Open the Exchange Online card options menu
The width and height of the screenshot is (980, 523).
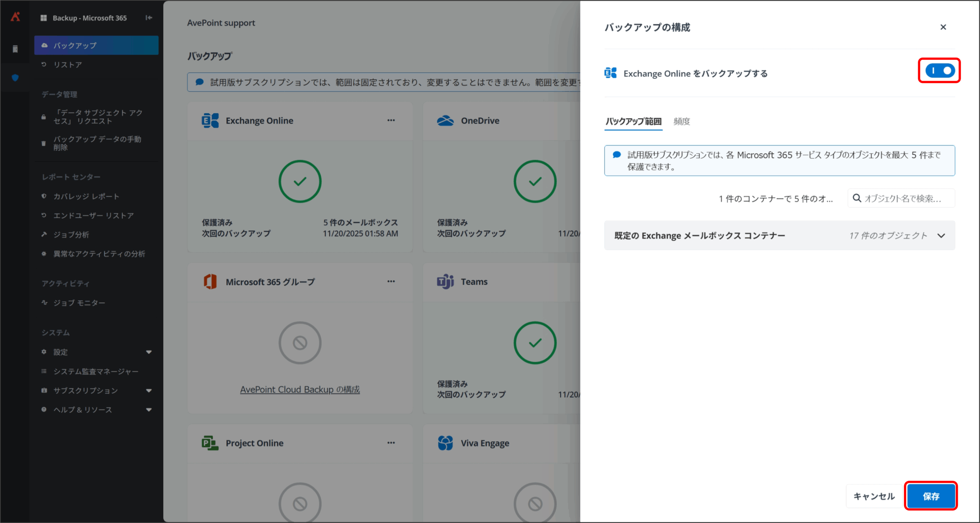[x=391, y=120]
